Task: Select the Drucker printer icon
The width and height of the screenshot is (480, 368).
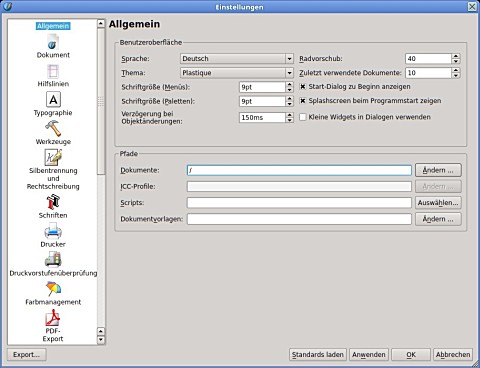Action: 53,231
